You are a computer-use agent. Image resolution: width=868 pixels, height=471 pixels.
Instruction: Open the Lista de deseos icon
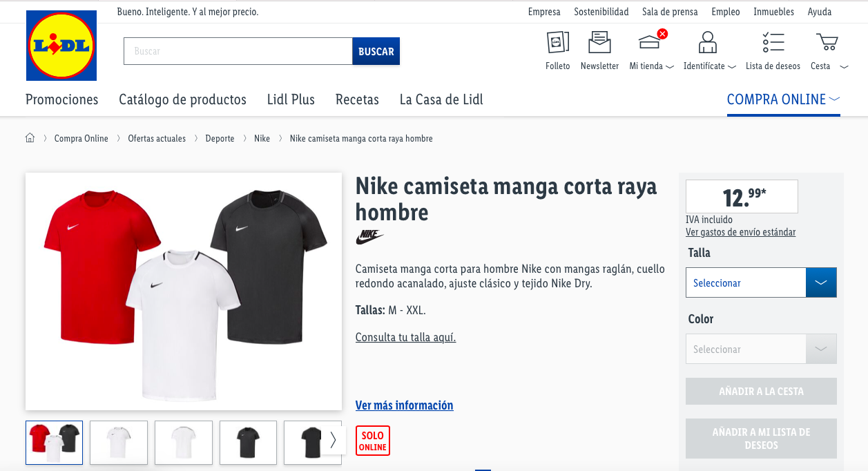click(x=773, y=43)
